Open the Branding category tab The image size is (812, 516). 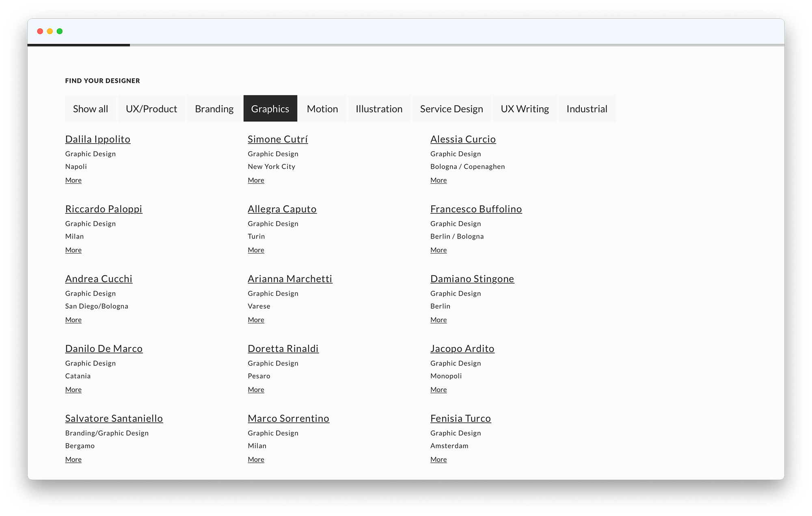(x=214, y=108)
